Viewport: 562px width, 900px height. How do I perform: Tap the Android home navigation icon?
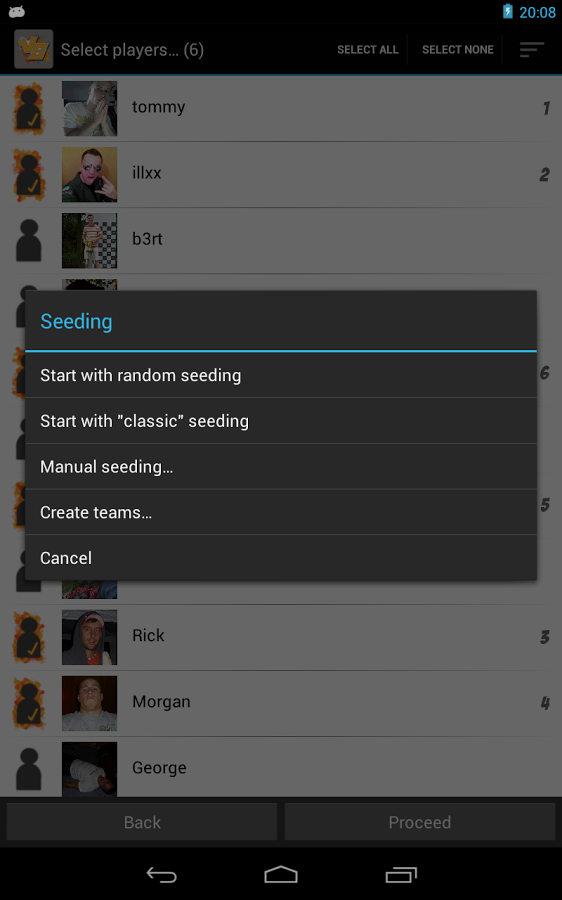click(x=281, y=875)
